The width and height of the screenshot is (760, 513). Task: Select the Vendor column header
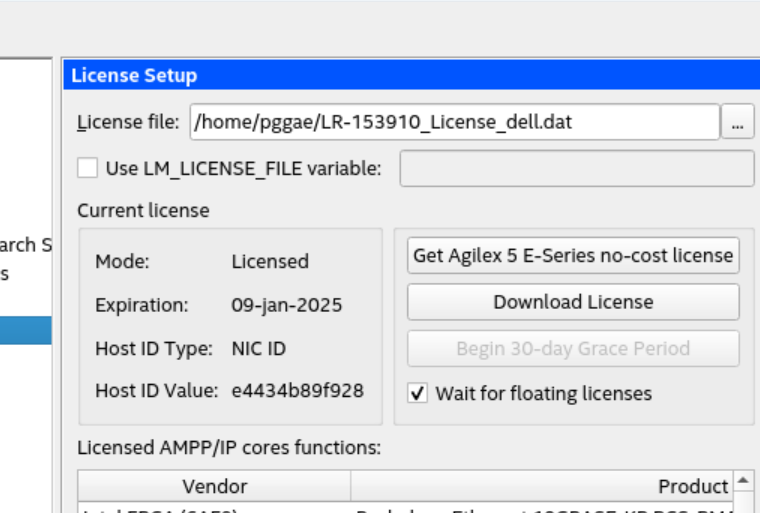214,486
